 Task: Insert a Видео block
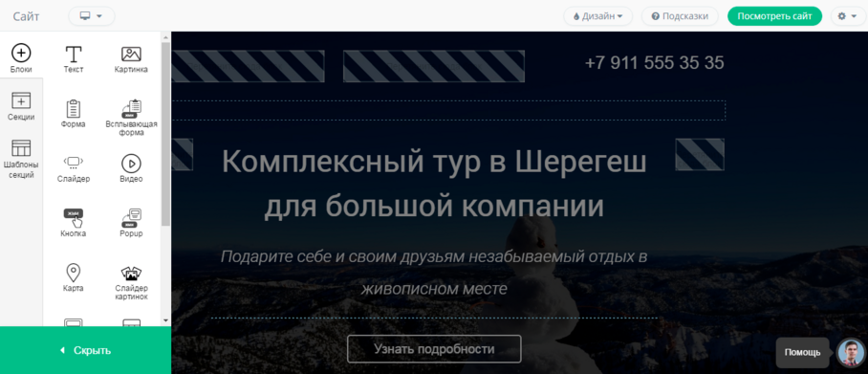click(x=131, y=169)
